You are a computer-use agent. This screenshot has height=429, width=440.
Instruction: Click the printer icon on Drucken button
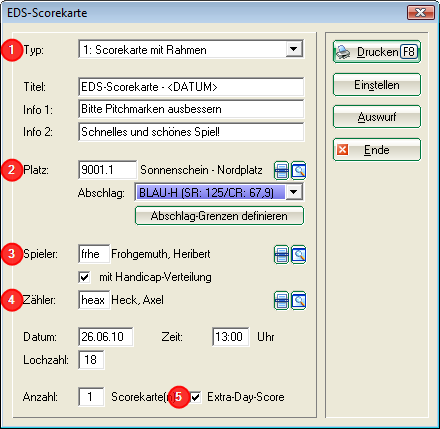(x=343, y=52)
